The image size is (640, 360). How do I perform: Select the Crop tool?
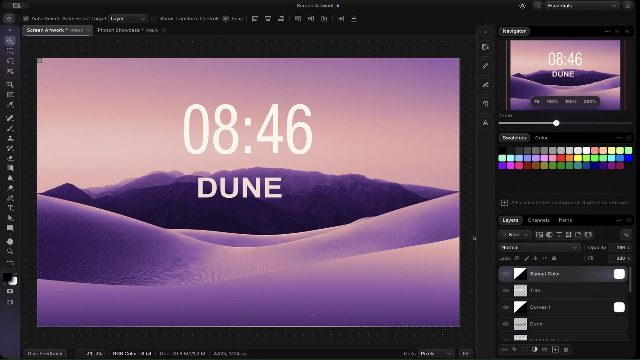[10, 84]
